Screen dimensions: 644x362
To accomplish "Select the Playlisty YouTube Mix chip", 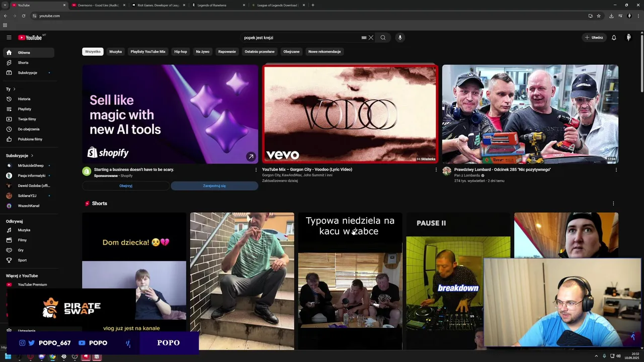I will point(148,52).
